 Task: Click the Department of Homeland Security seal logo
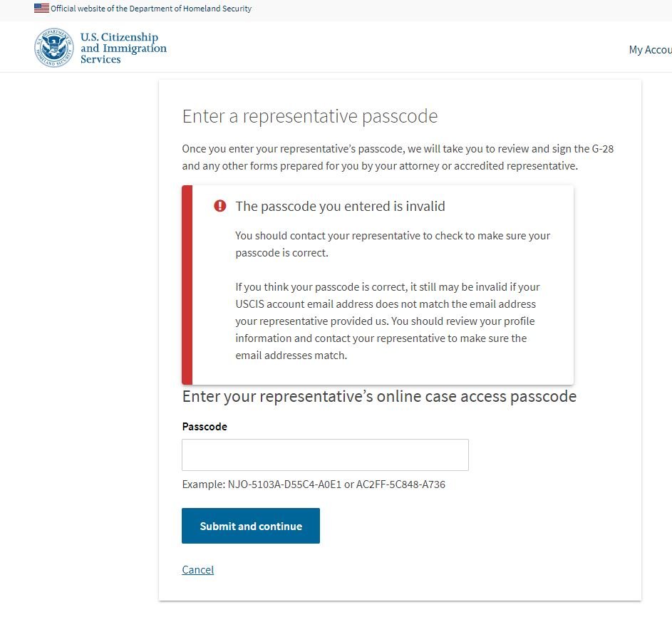pos(54,48)
